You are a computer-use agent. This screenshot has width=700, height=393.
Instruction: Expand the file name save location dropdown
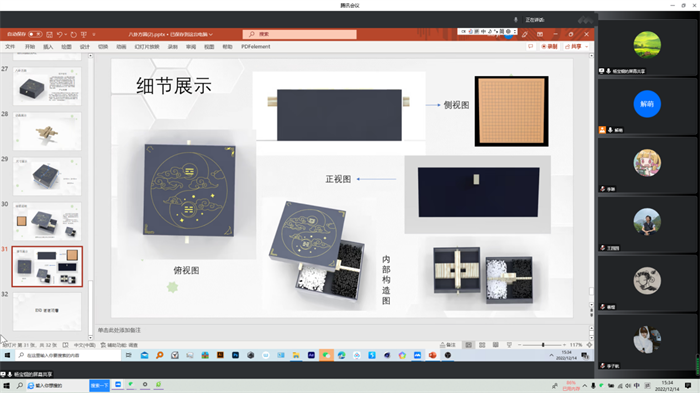[x=211, y=34]
